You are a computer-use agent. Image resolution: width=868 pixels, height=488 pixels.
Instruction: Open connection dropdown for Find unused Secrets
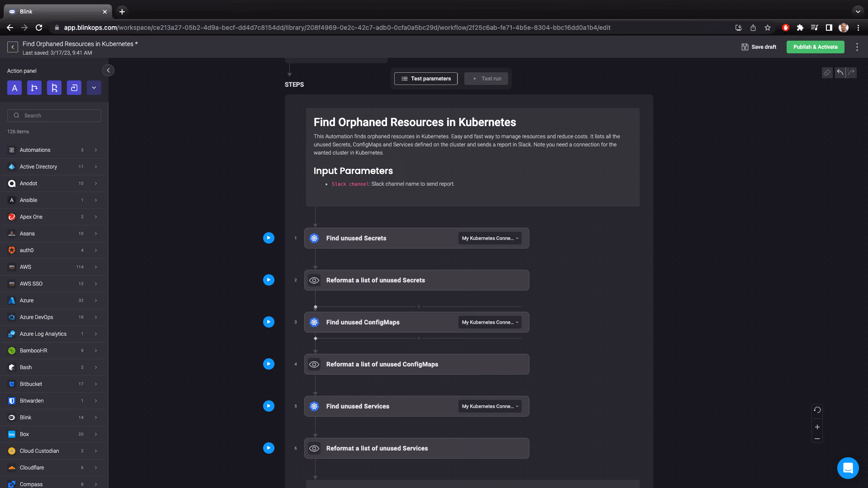(490, 238)
